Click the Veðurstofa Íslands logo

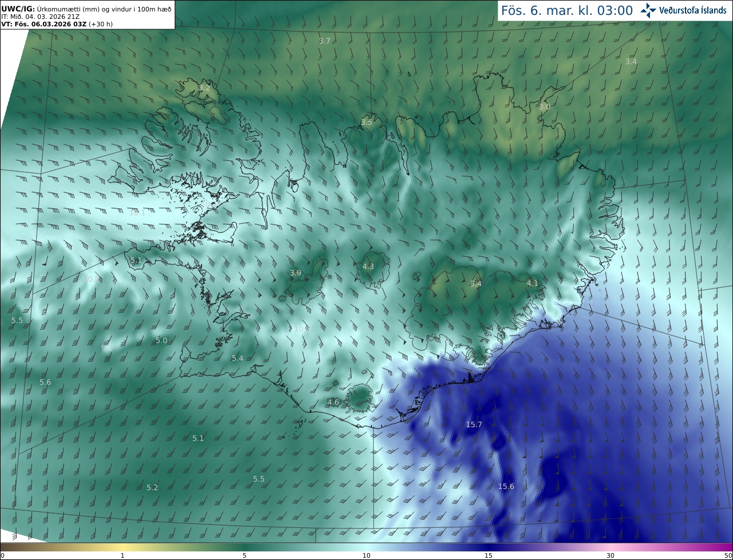(x=683, y=10)
